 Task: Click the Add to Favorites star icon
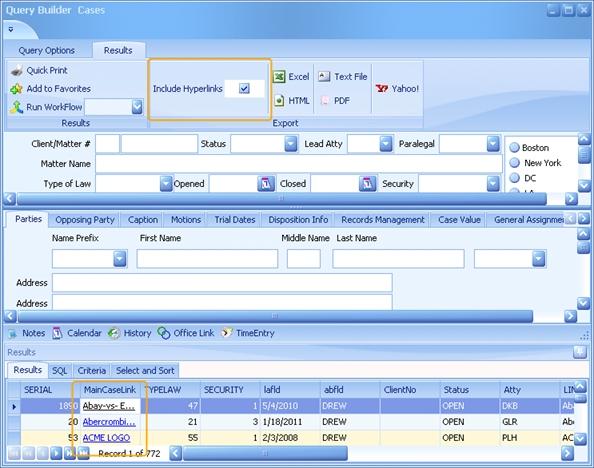tap(16, 89)
